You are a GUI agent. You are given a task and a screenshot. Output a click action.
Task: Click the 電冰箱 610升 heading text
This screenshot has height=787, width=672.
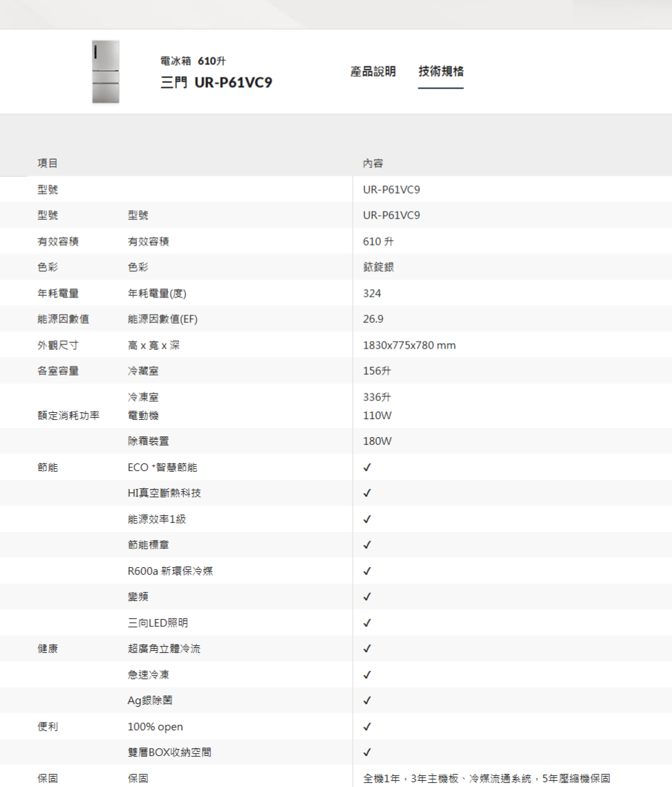tap(193, 62)
